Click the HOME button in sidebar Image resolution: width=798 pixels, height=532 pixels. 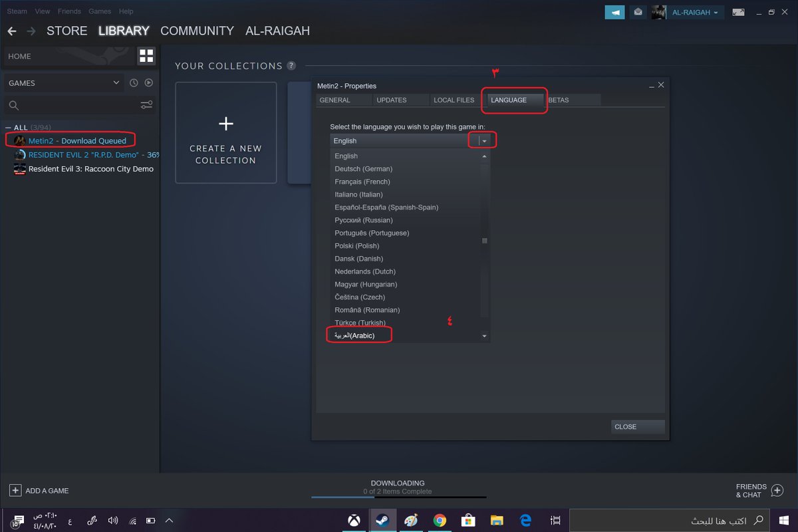tap(69, 57)
